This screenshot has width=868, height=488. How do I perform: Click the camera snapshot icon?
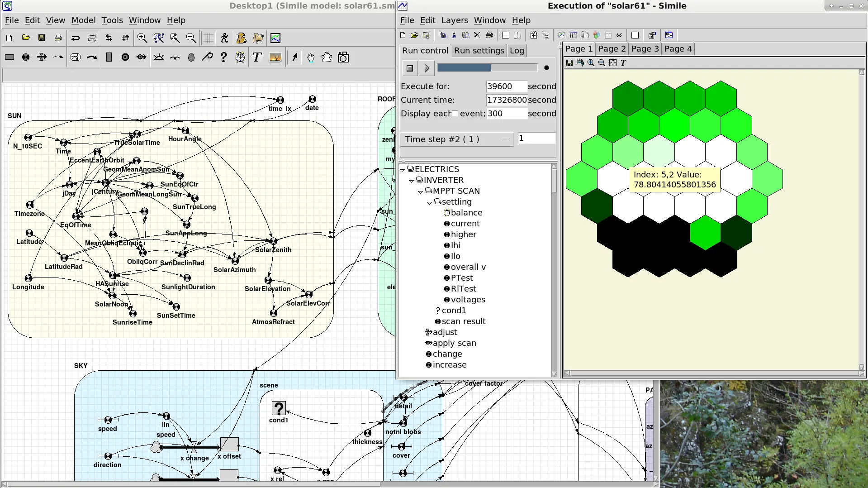(343, 57)
